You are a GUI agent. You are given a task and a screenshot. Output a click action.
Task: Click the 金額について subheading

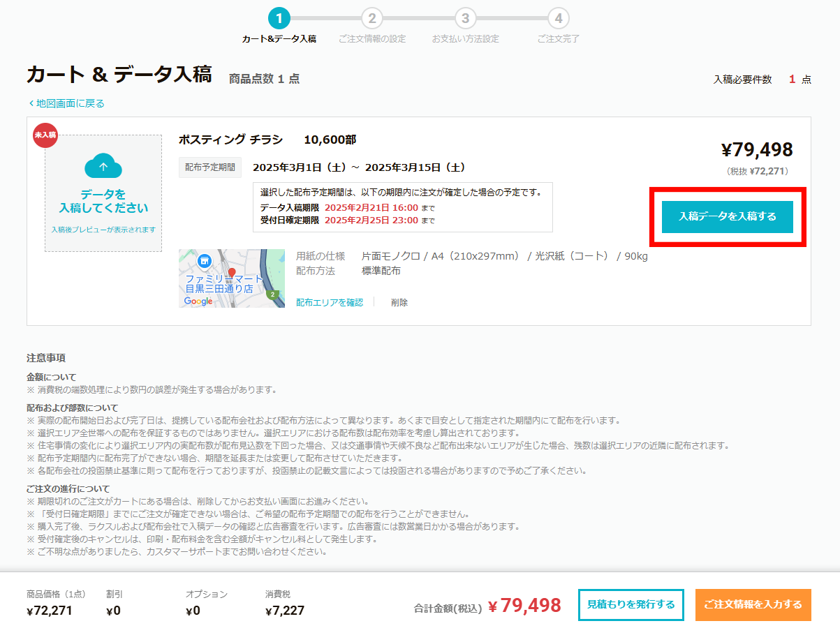coord(52,377)
